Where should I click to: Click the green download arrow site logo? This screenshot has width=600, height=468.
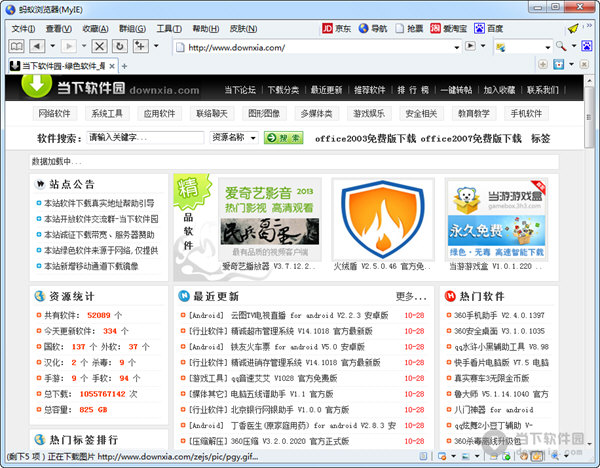coord(37,84)
